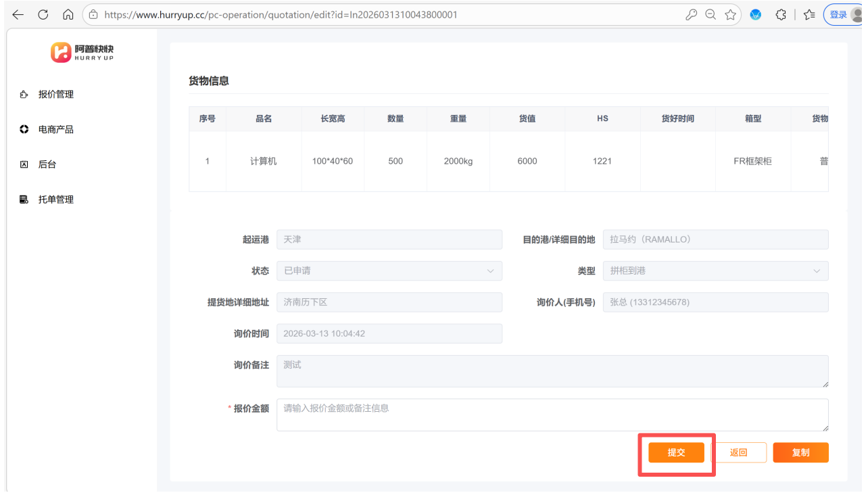
Task: Go to browser home icon
Action: (x=68, y=14)
